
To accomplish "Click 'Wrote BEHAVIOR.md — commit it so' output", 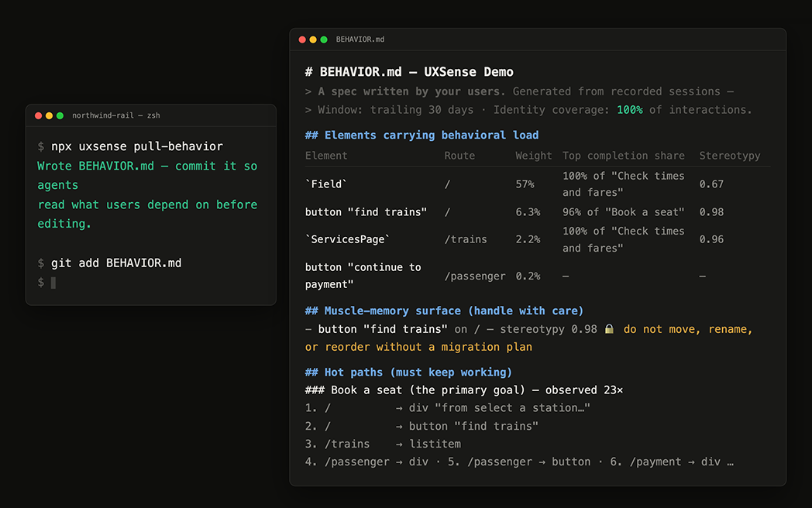I will [x=147, y=166].
